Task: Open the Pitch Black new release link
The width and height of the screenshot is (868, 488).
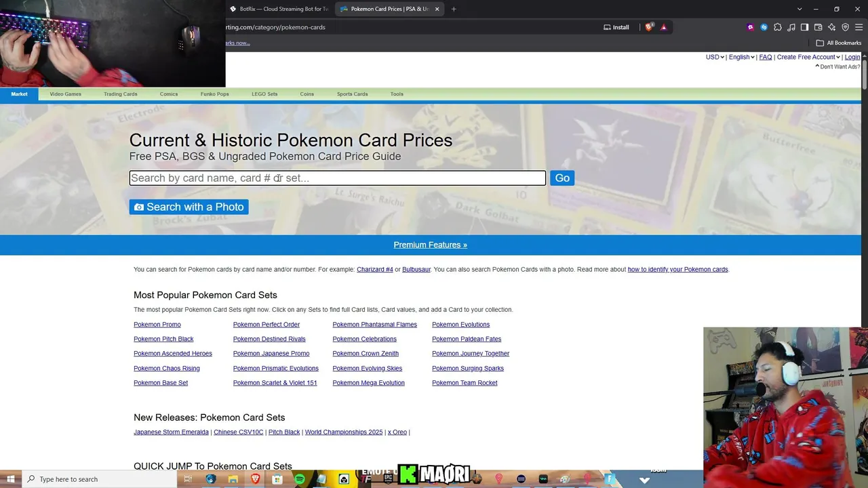Action: [284, 432]
